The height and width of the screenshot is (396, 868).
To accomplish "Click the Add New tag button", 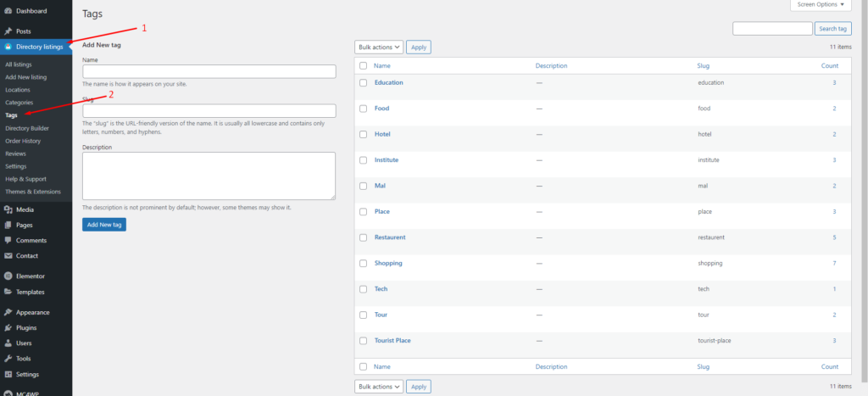I will (x=104, y=225).
